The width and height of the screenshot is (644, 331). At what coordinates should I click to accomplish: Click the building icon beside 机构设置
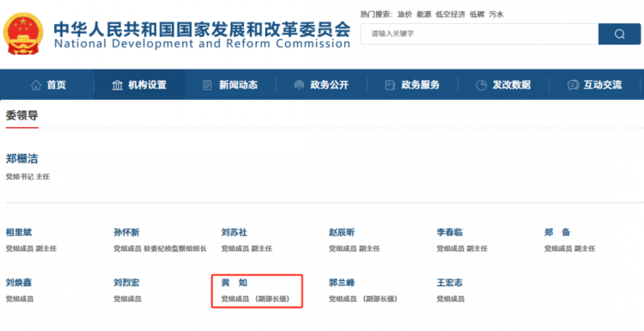tap(118, 85)
